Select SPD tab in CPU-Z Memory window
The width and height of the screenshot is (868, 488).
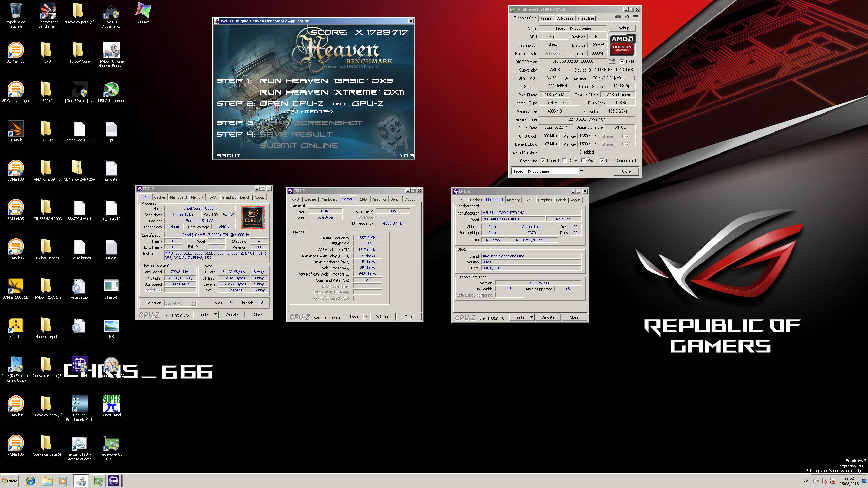point(363,199)
